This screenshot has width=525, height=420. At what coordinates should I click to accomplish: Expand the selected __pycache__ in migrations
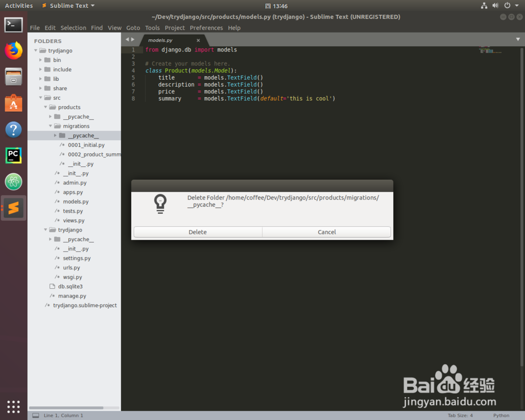[55, 135]
